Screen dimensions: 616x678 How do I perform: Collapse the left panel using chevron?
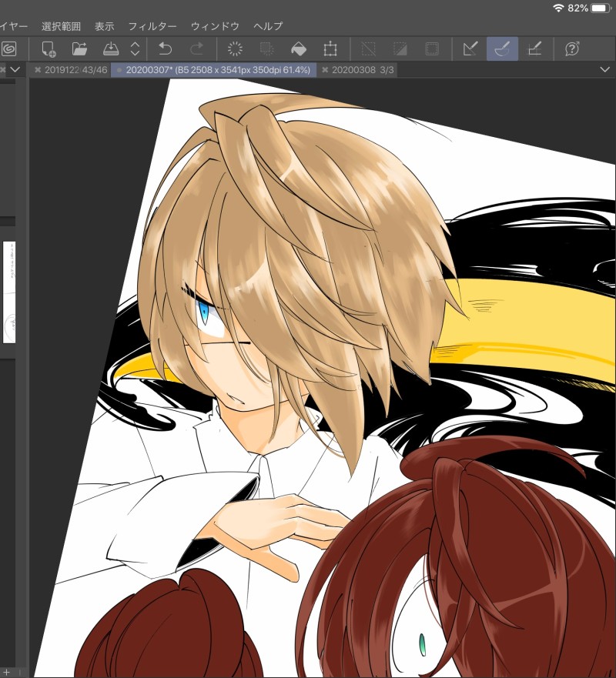[15, 69]
